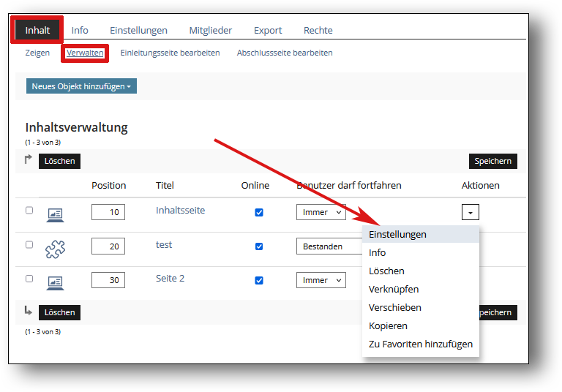Select the checkbox for the test row
This screenshot has height=392, width=562.
30,245
